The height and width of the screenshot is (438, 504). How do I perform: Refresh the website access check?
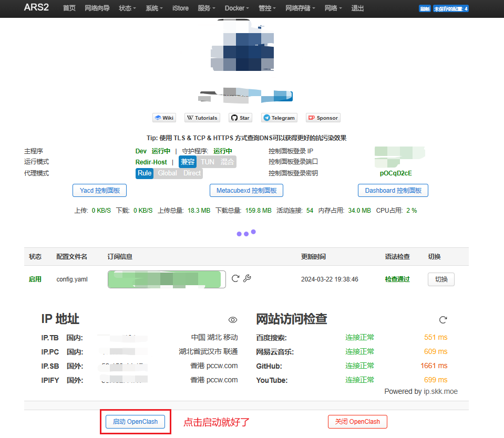coord(443,320)
